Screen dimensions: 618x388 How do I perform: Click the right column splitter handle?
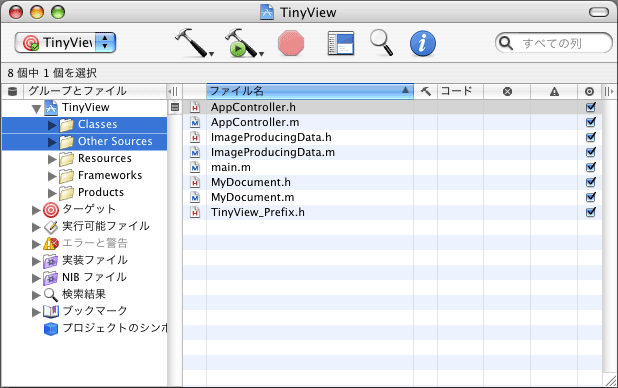click(609, 91)
